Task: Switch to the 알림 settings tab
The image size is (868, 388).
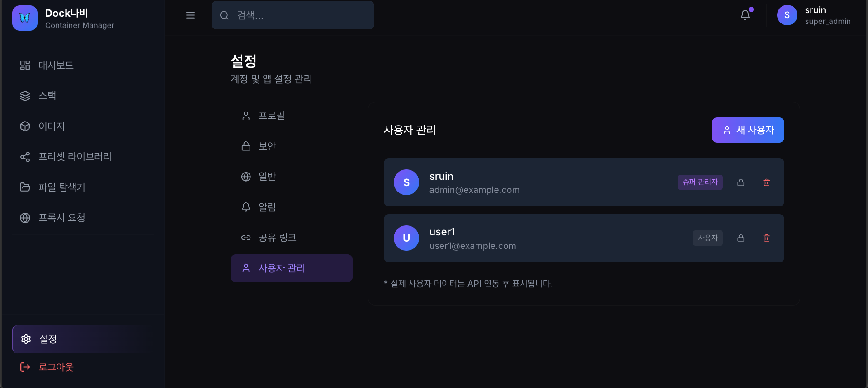Action: tap(267, 207)
